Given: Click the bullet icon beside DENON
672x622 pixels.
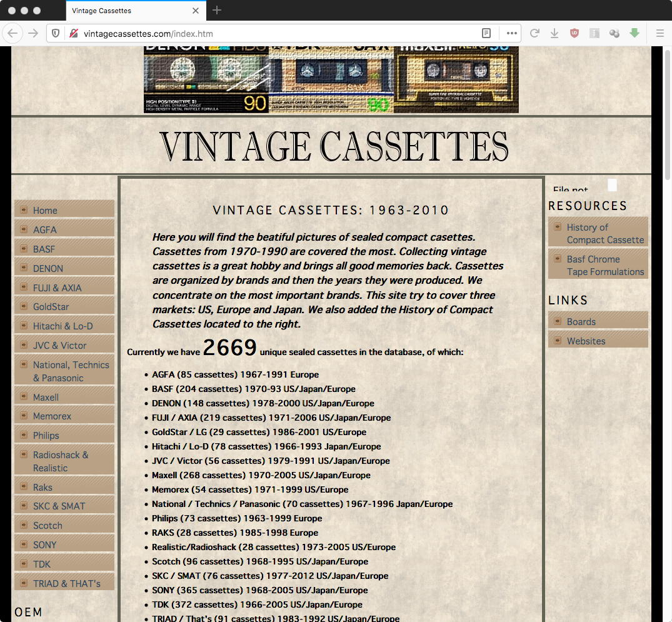Looking at the screenshot, I should [x=24, y=268].
